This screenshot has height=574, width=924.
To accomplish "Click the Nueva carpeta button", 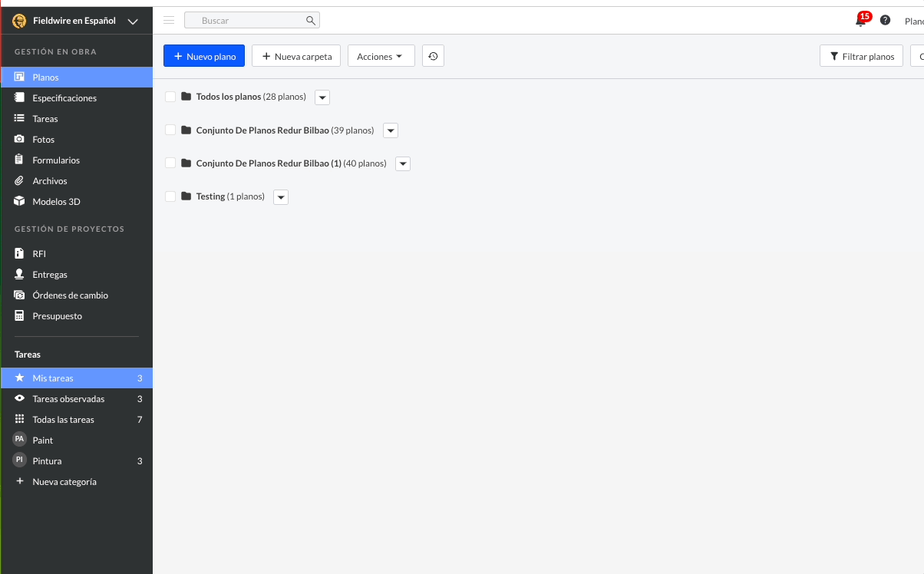I will (296, 56).
